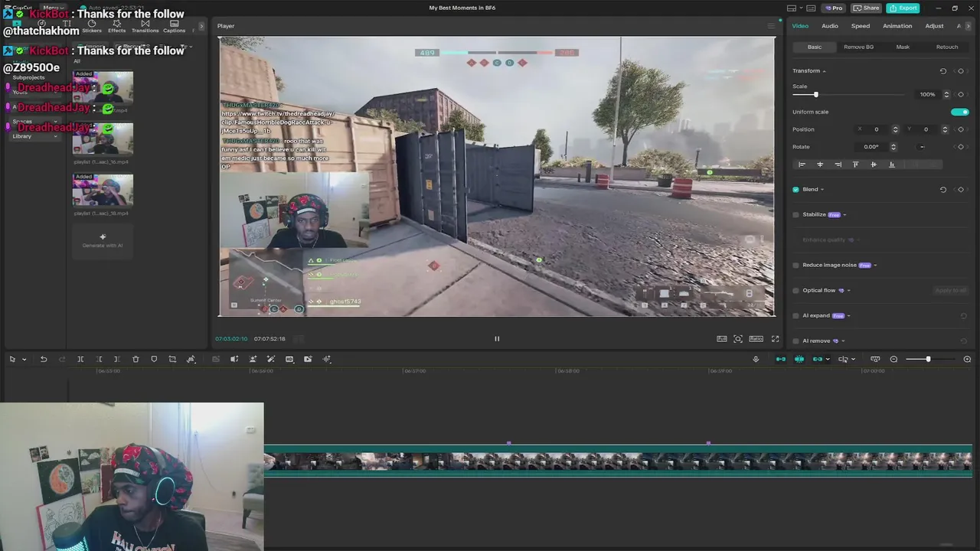
Task: Add a keyframe for Transform
Action: 961,70
